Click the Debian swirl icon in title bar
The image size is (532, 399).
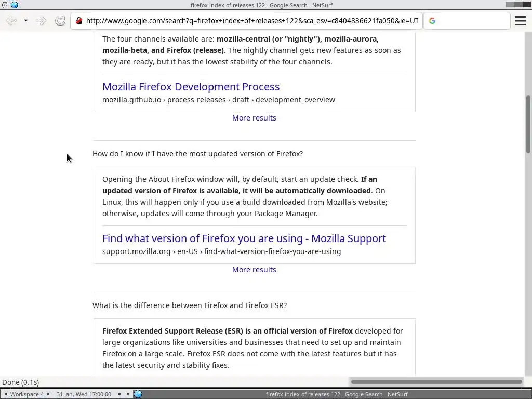tap(5, 5)
